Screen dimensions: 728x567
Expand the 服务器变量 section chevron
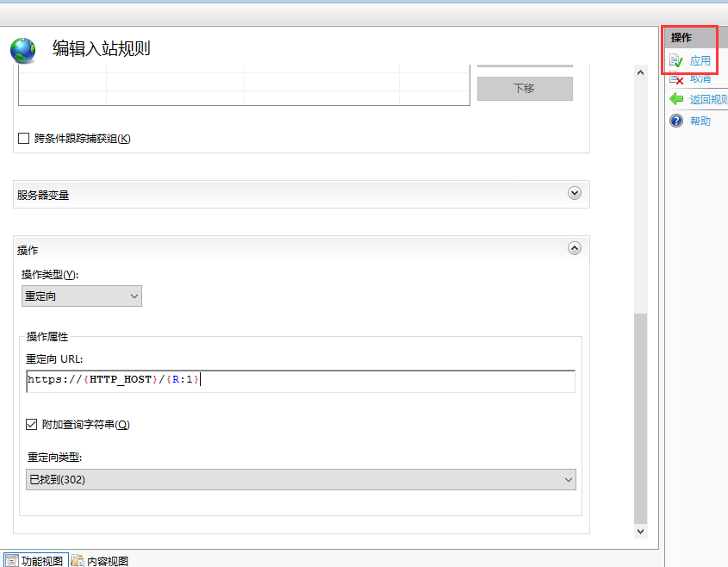tap(575, 193)
